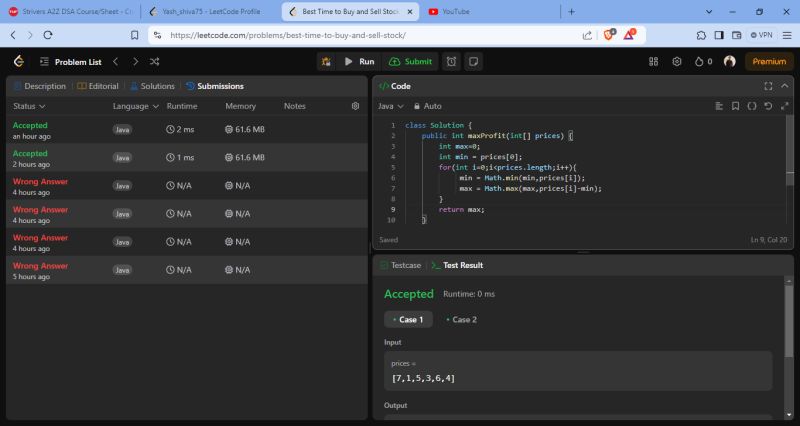
Task: Shuffle to a random problem
Action: pyautogui.click(x=154, y=61)
